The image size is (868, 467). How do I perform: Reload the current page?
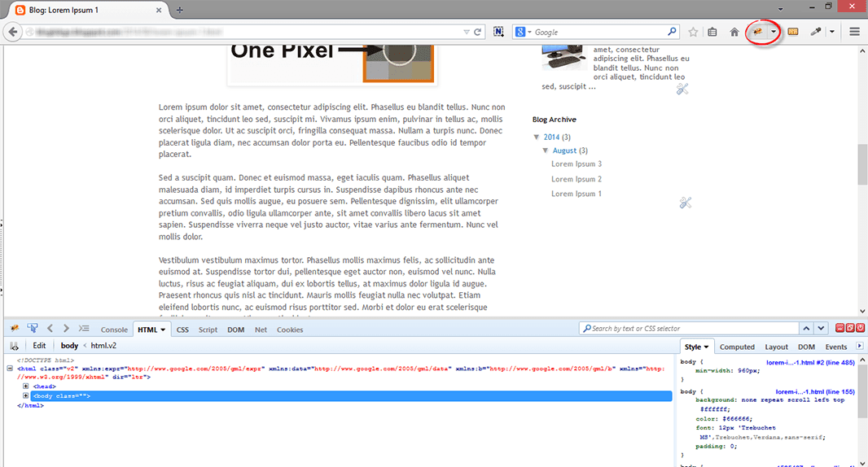[477, 32]
